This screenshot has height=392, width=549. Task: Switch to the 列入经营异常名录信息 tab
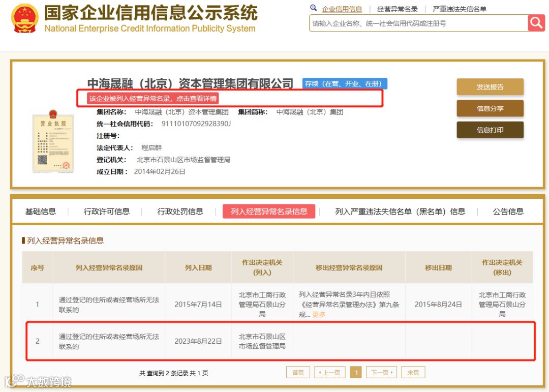[269, 212]
